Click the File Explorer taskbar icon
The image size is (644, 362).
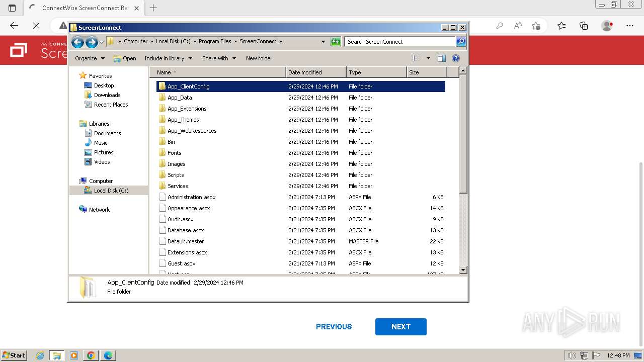pos(57,355)
